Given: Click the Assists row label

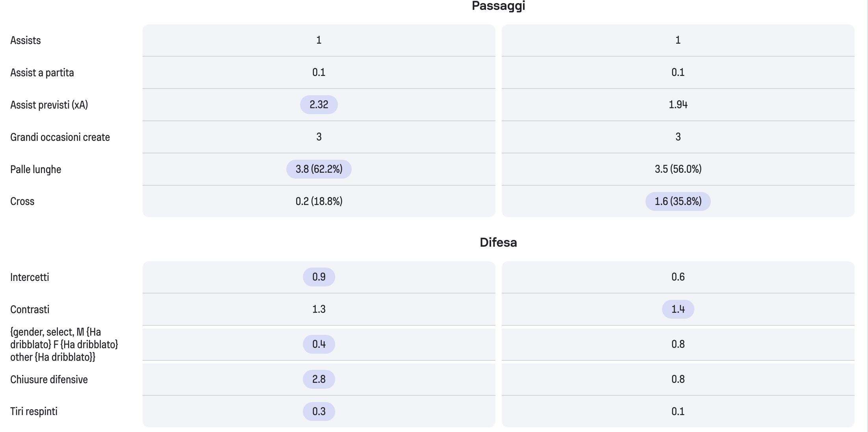Looking at the screenshot, I should pos(26,41).
